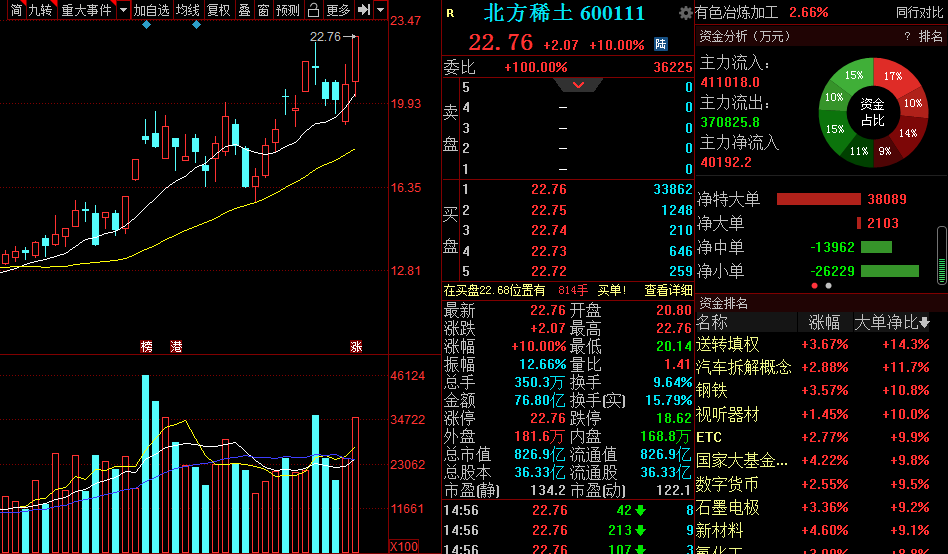Click the ? help icon in 资金分析 header
Viewport: 948px width, 554px height.
click(907, 36)
